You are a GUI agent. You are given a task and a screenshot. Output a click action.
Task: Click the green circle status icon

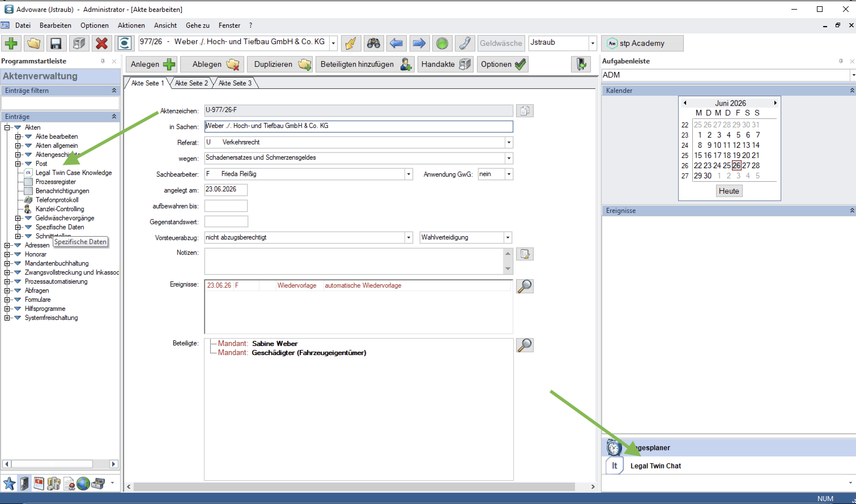[x=442, y=43]
